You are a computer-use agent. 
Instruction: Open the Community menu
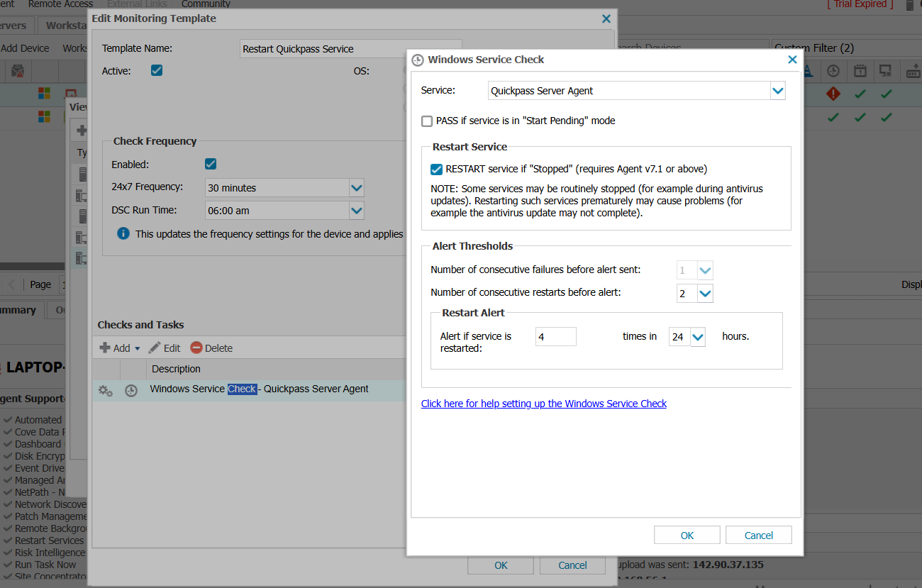click(x=206, y=4)
